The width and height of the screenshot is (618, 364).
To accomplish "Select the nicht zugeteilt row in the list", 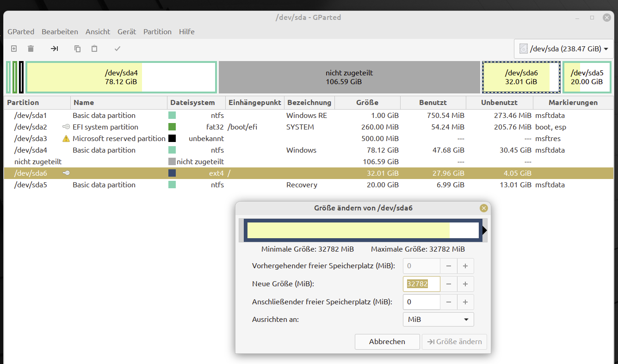I will [309, 161].
